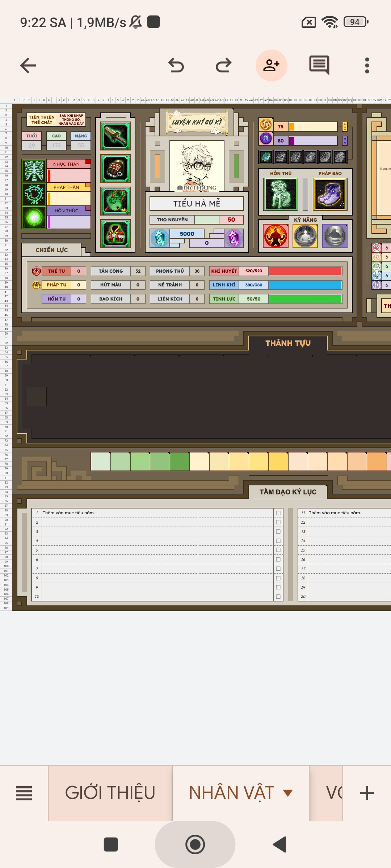Tap the back arrow in the top bar
Viewport: 391px width, 868px height.
tap(28, 65)
